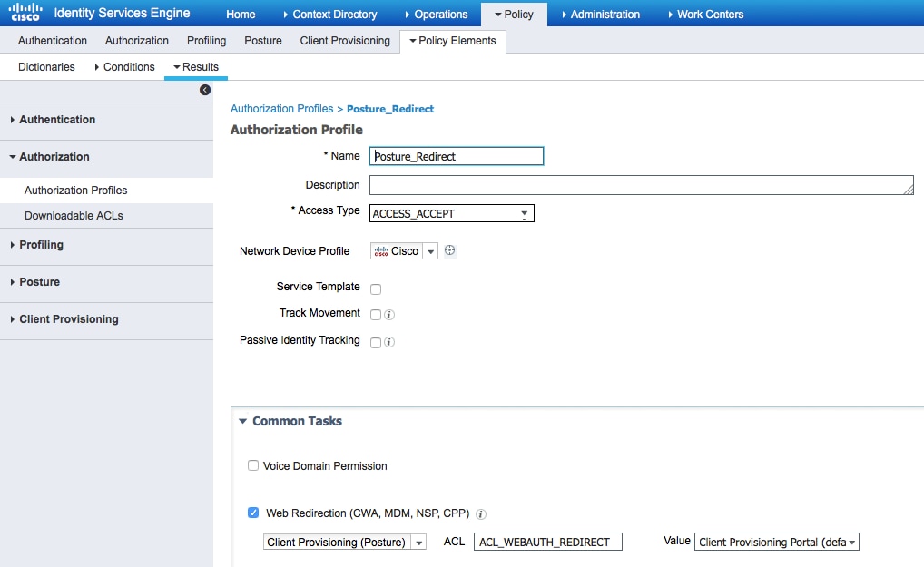Switch to the Profiling policy tab
This screenshot has width=924, height=567.
coord(206,41)
